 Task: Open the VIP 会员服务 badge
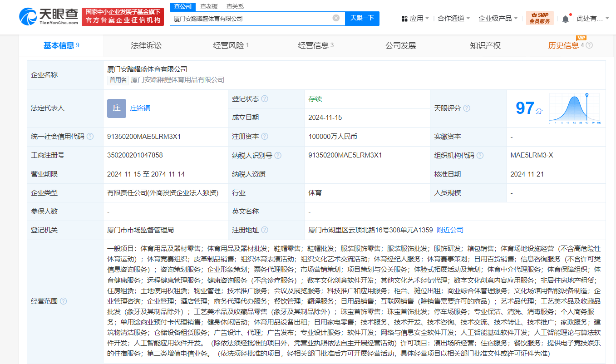540,18
